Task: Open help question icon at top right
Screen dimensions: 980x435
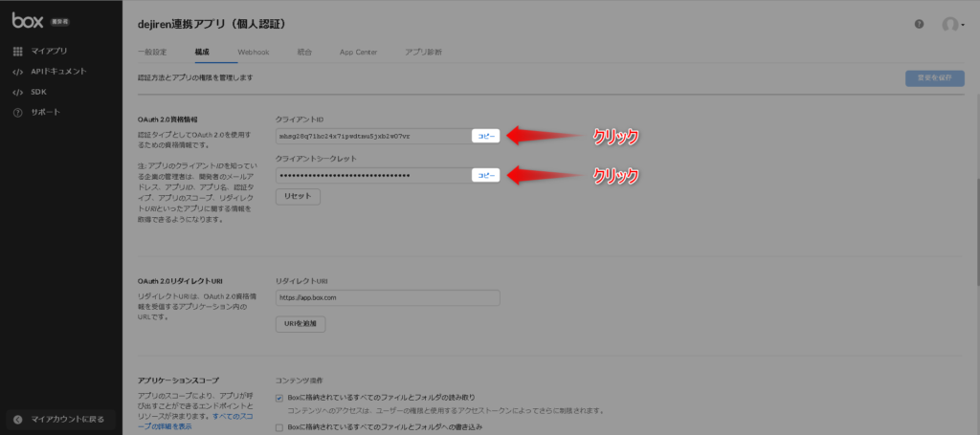Action: (x=920, y=24)
